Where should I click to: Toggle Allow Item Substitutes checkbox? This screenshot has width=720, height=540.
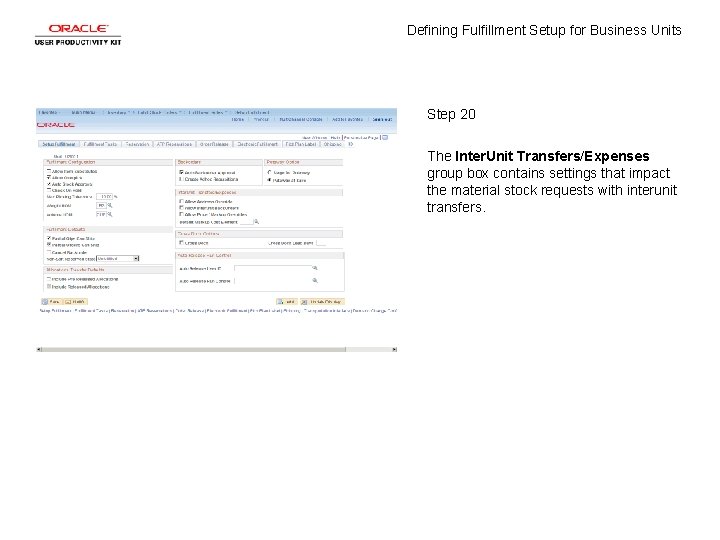click(49, 171)
